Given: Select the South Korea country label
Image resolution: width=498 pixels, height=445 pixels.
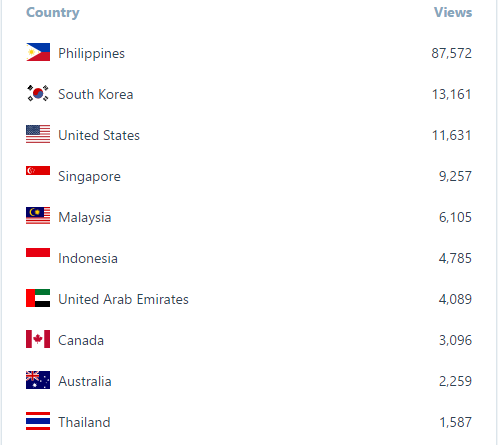Looking at the screenshot, I should click(96, 94).
